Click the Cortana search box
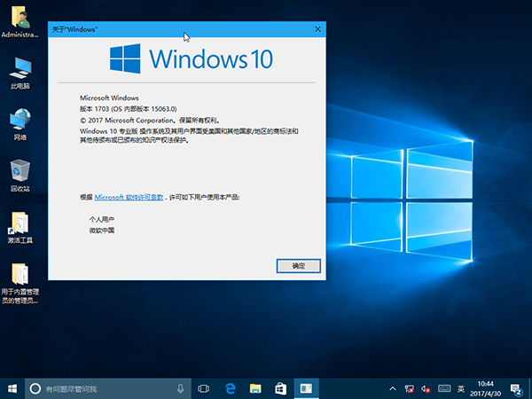532x399 pixels. 98,388
